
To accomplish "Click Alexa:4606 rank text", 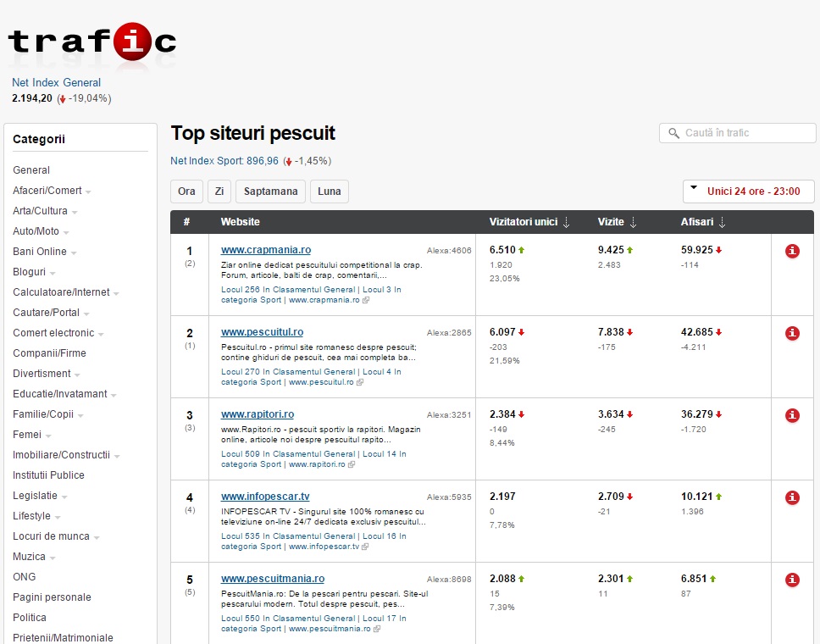I will coord(449,251).
